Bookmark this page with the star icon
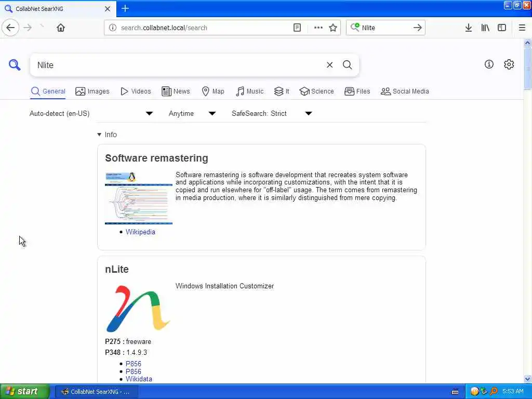This screenshot has width=532, height=399. click(x=333, y=28)
